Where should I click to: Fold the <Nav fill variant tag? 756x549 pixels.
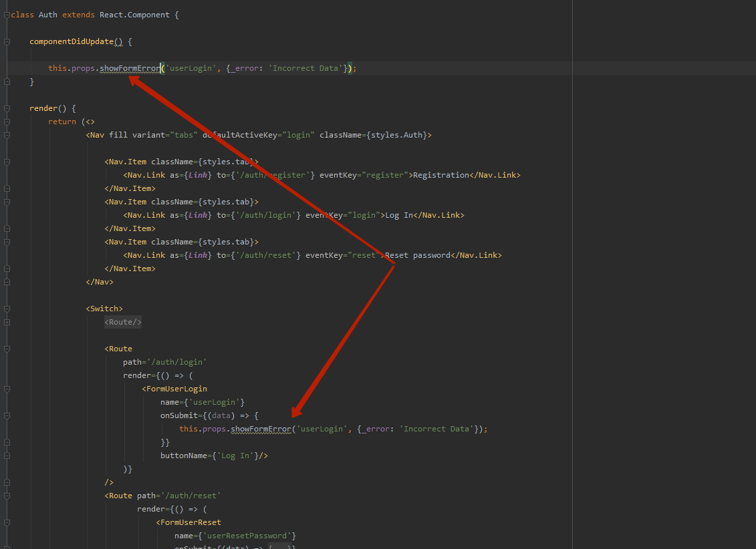7,135
